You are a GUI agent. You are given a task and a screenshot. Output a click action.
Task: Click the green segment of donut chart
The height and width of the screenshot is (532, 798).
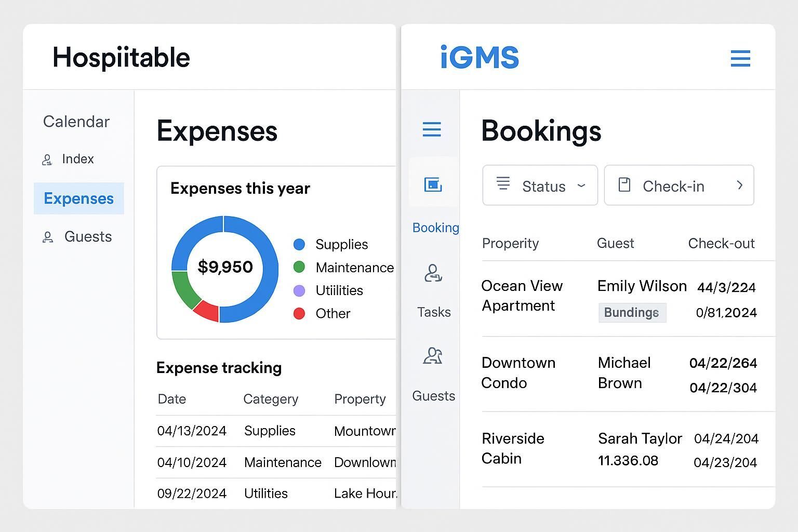point(184,288)
